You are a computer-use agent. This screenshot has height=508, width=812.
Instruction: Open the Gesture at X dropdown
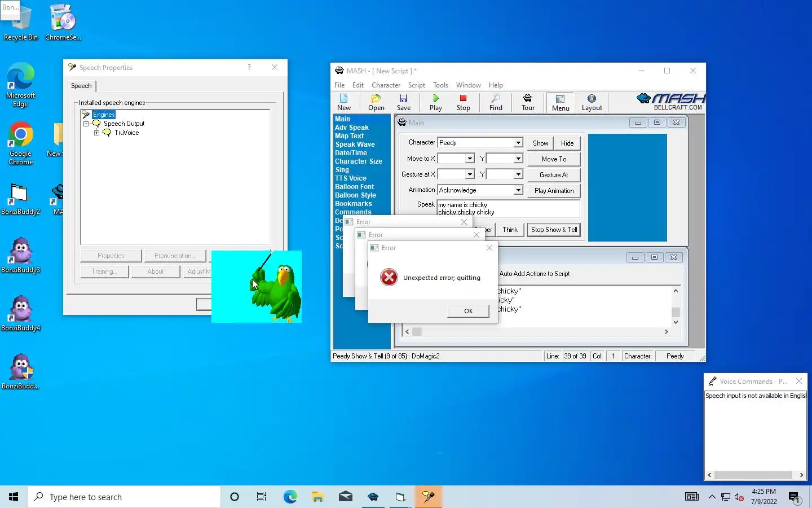[469, 174]
